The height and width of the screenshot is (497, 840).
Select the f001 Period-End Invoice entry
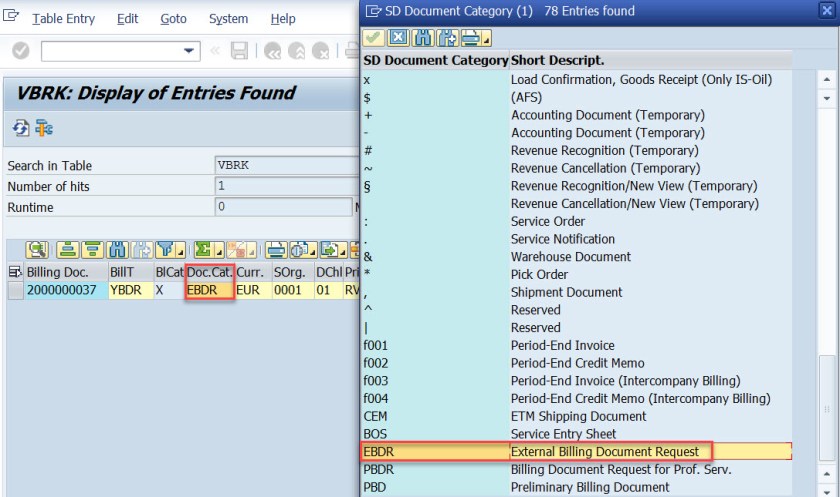pos(576,345)
